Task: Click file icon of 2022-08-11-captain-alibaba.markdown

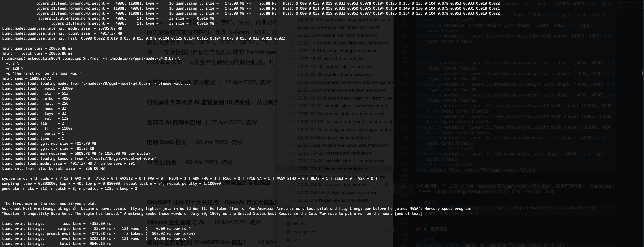Action: (292, 35)
